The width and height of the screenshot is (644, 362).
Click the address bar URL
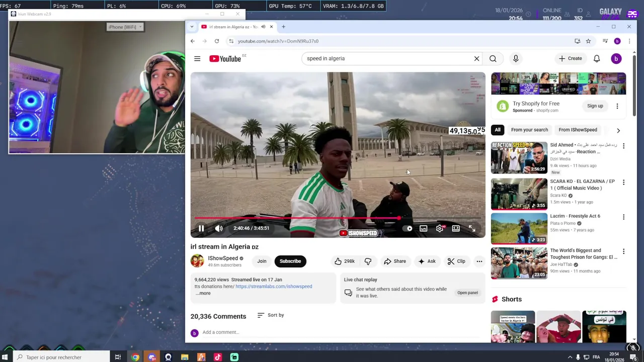[x=278, y=41]
